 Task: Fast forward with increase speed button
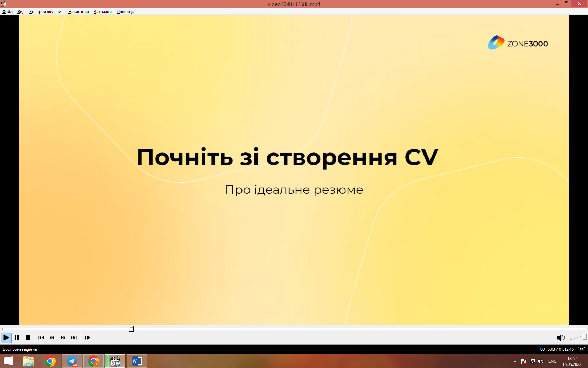pyautogui.click(x=63, y=338)
